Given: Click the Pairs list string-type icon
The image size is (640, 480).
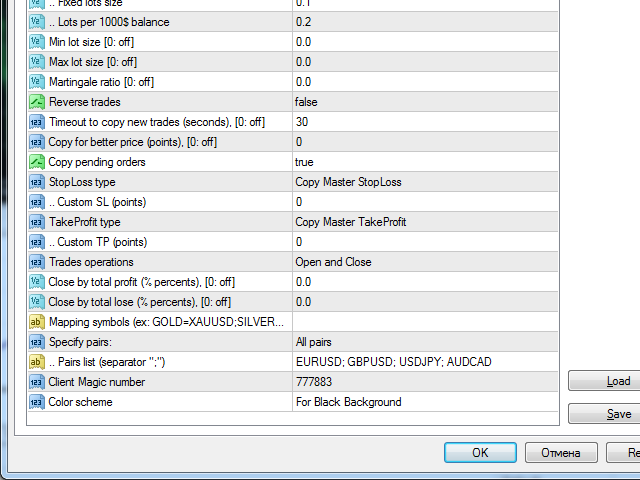Looking at the screenshot, I should (37, 362).
